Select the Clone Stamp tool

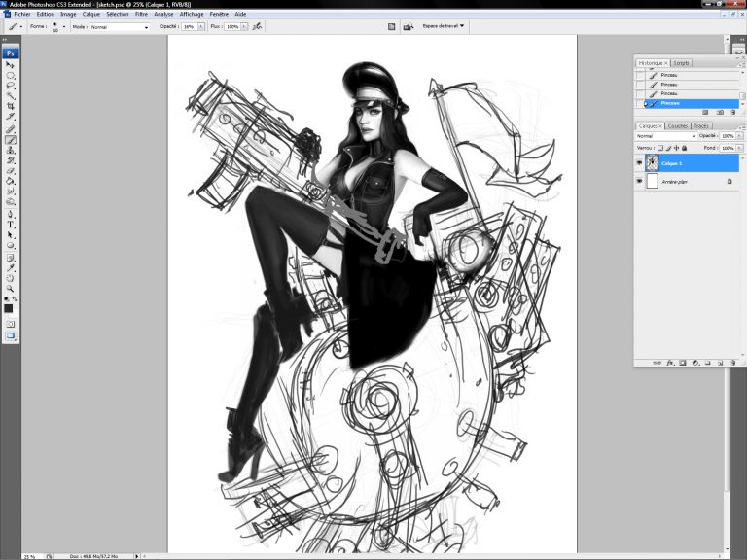click(10, 150)
